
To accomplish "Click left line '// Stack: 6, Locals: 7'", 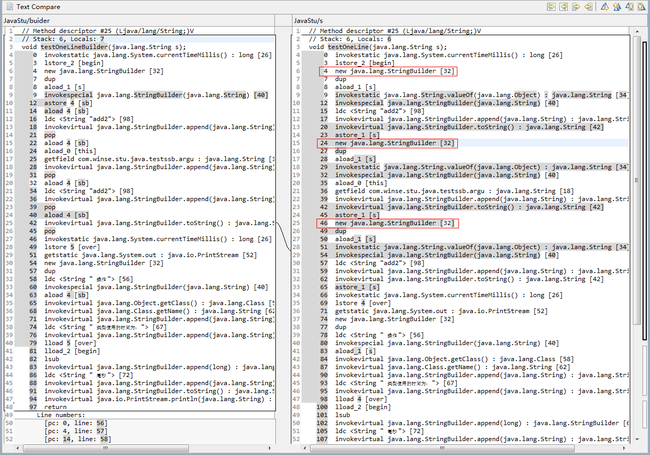I will click(x=63, y=39).
